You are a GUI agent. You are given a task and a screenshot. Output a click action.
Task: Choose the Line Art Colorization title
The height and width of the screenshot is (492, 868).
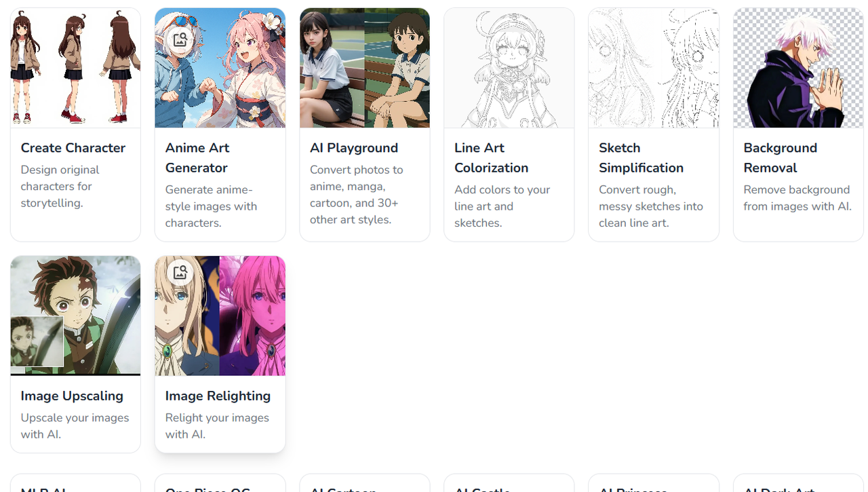point(491,157)
